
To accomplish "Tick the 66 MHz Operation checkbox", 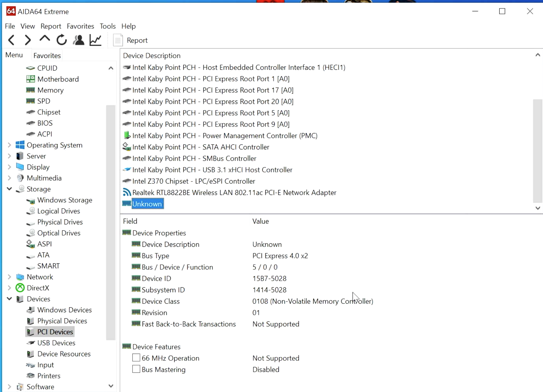I will (x=136, y=358).
